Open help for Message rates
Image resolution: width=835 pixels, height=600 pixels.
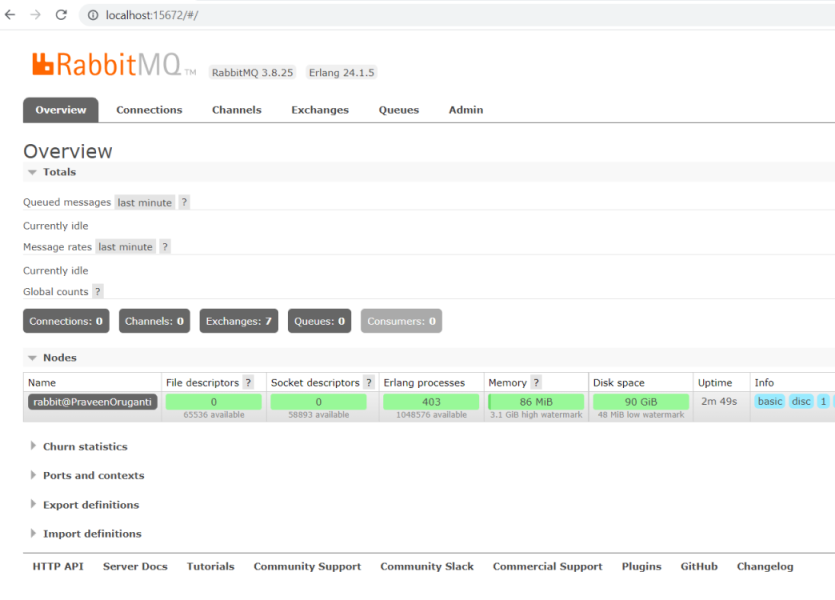click(165, 247)
